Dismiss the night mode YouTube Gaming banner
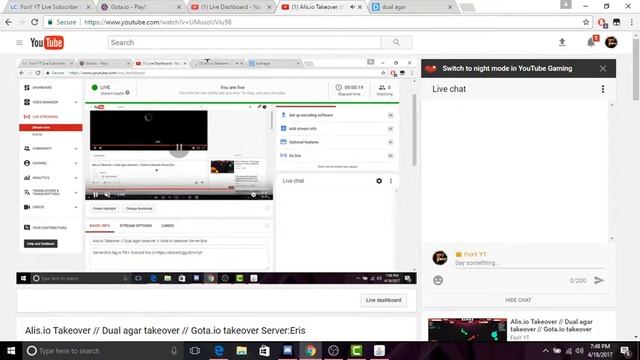 (x=603, y=69)
